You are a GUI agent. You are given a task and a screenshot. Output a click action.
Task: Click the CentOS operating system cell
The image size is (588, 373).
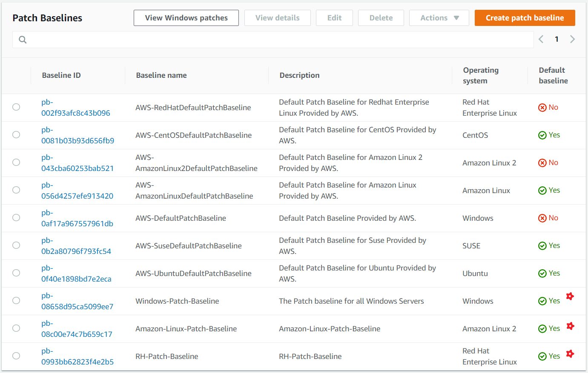pyautogui.click(x=475, y=135)
